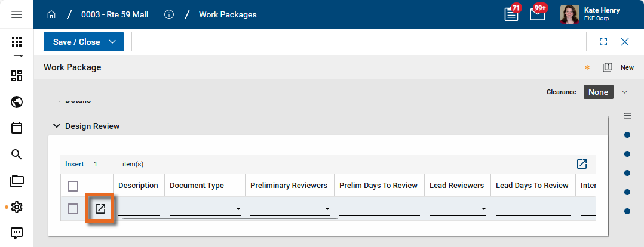Check the first row's checkbox

(73, 209)
